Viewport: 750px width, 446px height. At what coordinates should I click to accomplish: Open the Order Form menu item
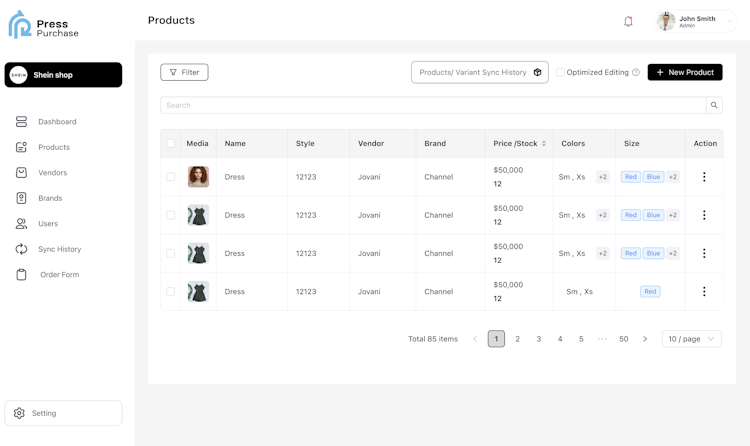(60, 275)
